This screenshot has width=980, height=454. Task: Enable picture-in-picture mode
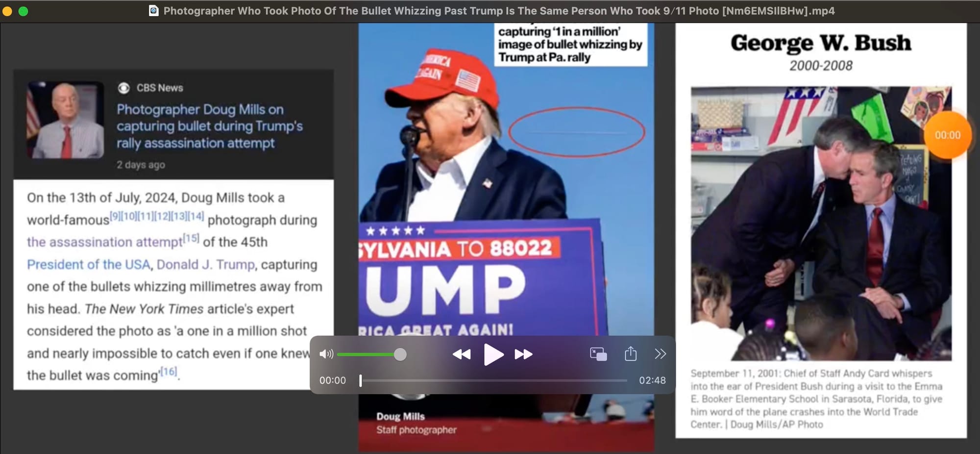coord(598,354)
